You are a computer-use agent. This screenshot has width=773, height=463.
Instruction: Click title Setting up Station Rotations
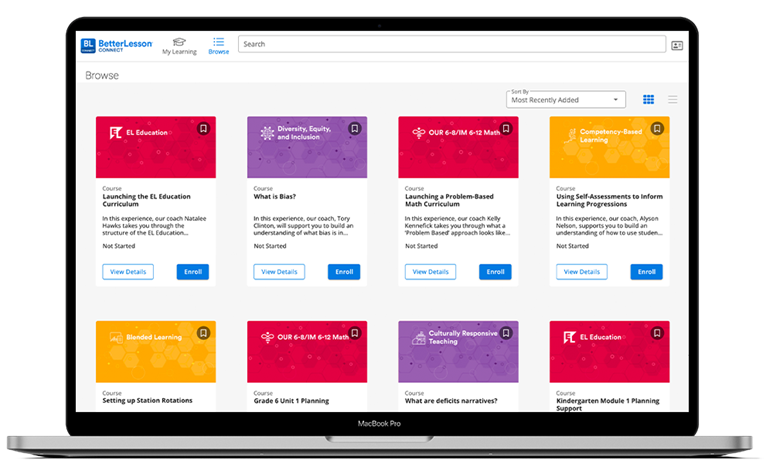click(147, 401)
